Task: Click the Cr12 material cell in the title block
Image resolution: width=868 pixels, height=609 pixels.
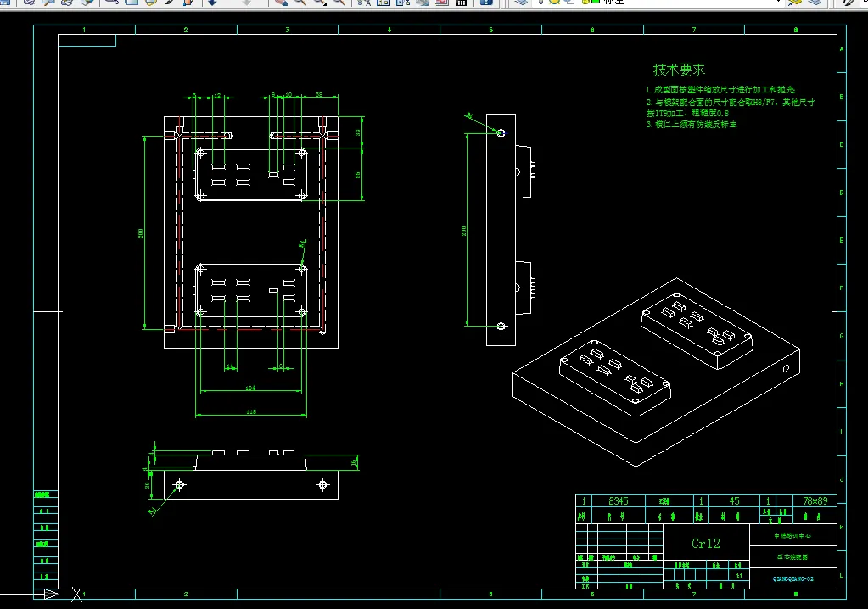Action: [x=706, y=543]
